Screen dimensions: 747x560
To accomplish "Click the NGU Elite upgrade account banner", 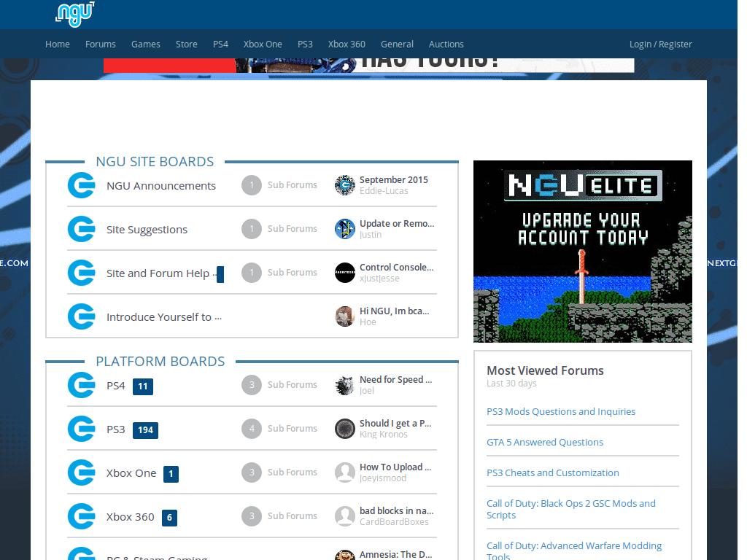I will point(583,252).
